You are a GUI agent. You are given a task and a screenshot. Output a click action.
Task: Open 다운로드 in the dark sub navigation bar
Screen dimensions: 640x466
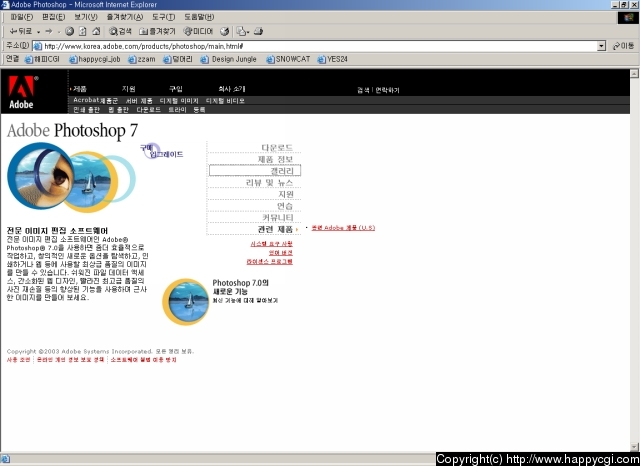[149, 110]
